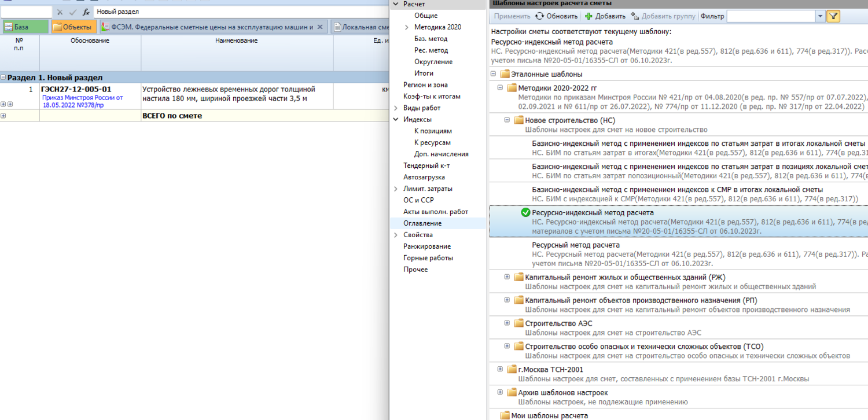Click folder icon of Капитальный ремонт объектов (РП)
868x420 pixels.
(x=518, y=300)
